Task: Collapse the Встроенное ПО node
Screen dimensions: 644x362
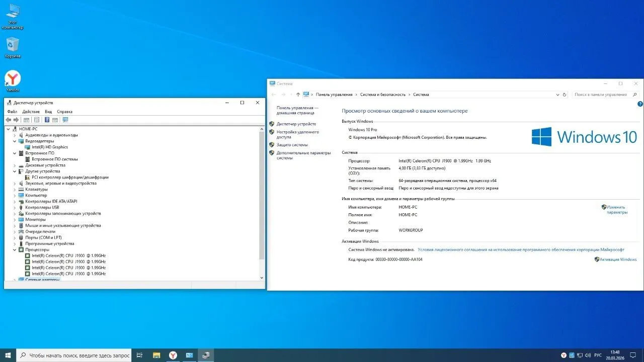Action: pyautogui.click(x=15, y=153)
